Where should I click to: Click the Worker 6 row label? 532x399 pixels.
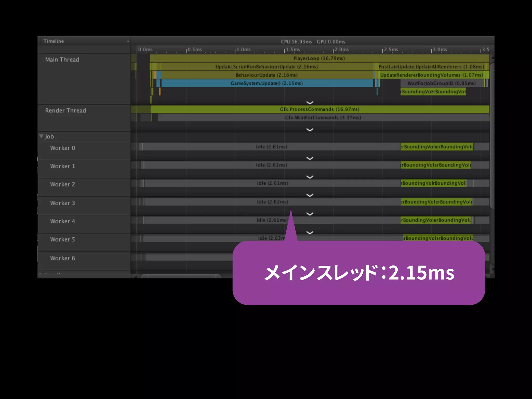pos(63,258)
